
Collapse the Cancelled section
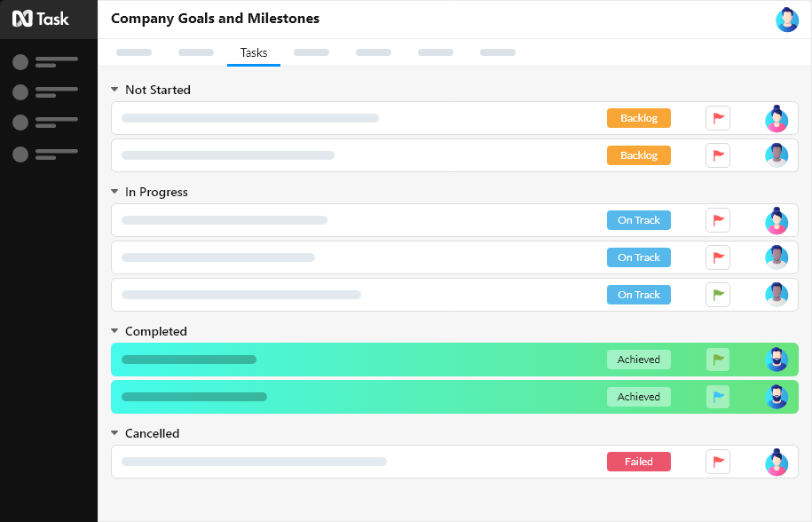click(114, 433)
